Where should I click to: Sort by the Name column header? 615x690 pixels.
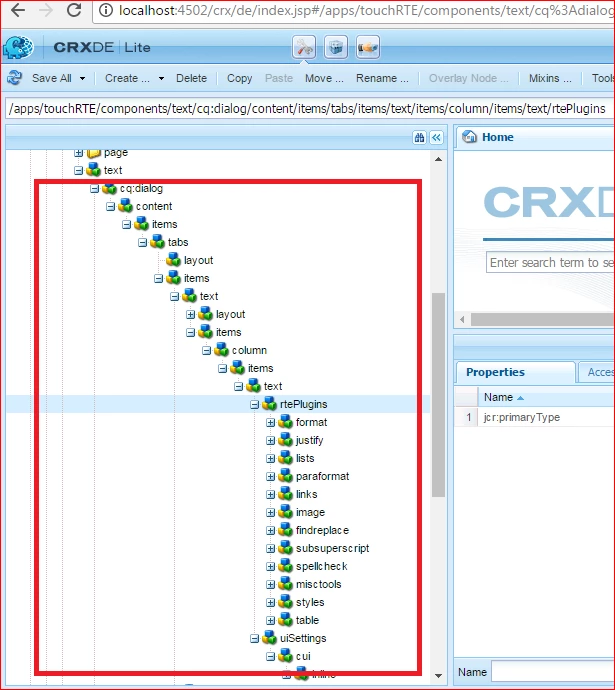[x=545, y=397]
